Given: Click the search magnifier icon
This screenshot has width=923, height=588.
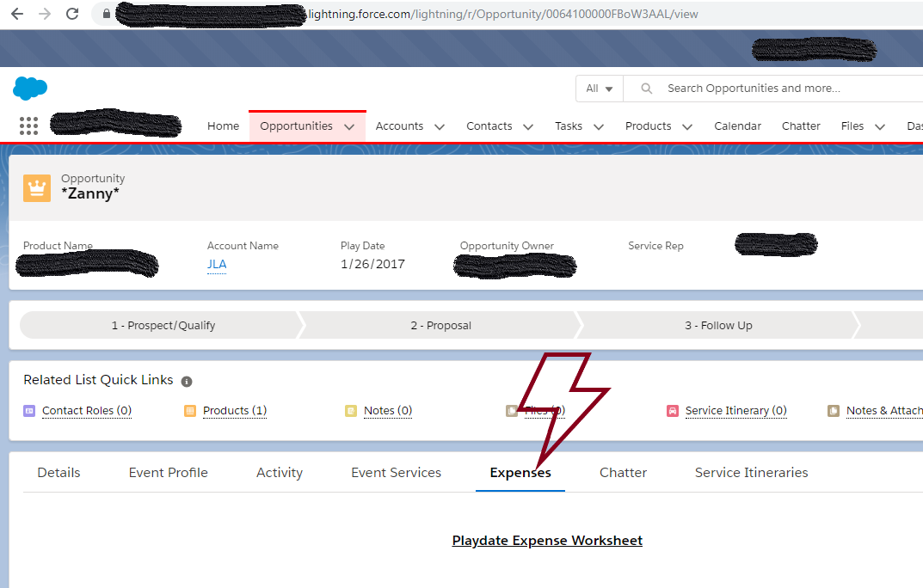Looking at the screenshot, I should pyautogui.click(x=646, y=89).
